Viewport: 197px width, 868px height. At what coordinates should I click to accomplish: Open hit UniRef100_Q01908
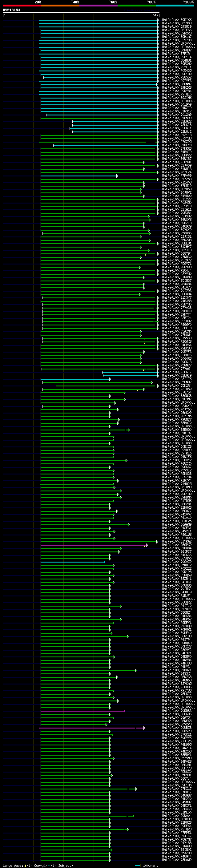pos(177,24)
